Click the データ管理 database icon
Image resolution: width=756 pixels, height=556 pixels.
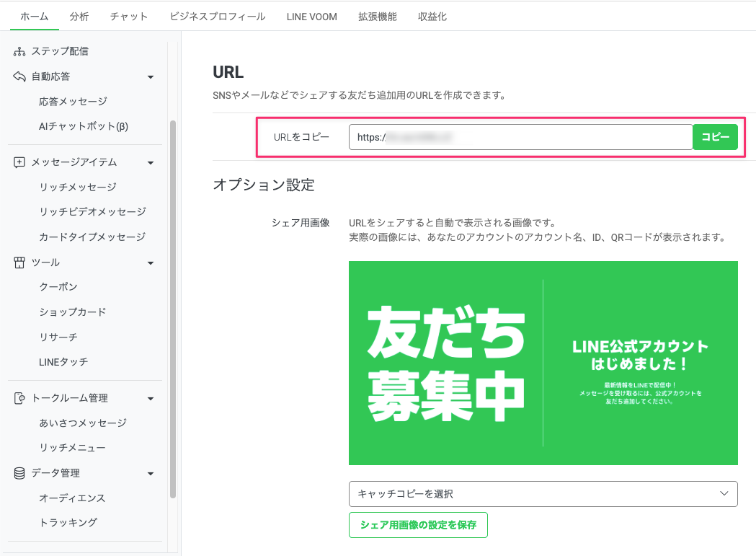19,473
